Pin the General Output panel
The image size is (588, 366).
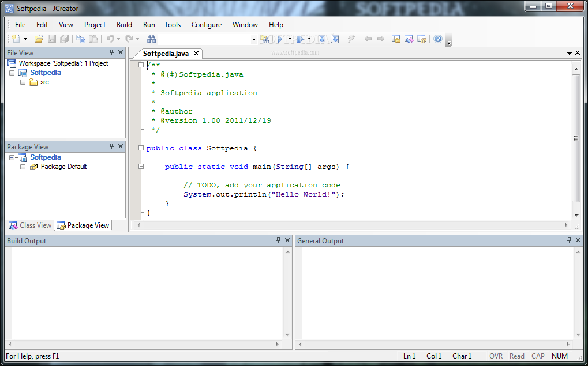(570, 240)
